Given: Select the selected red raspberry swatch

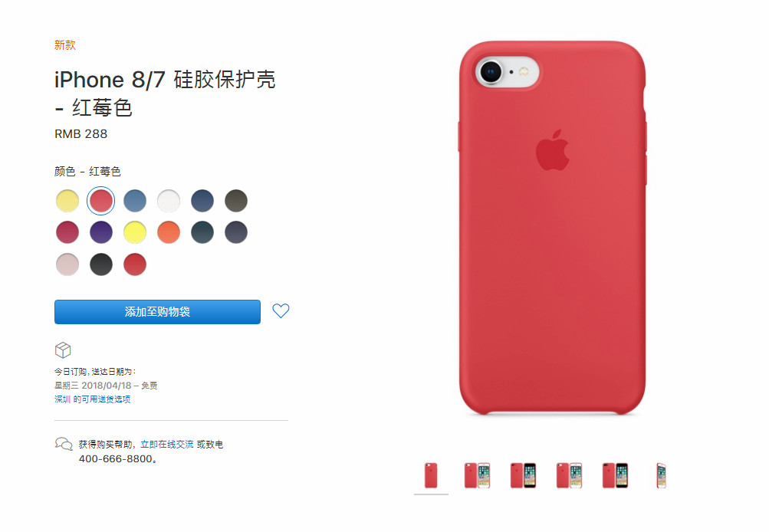Looking at the screenshot, I should pos(101,201).
